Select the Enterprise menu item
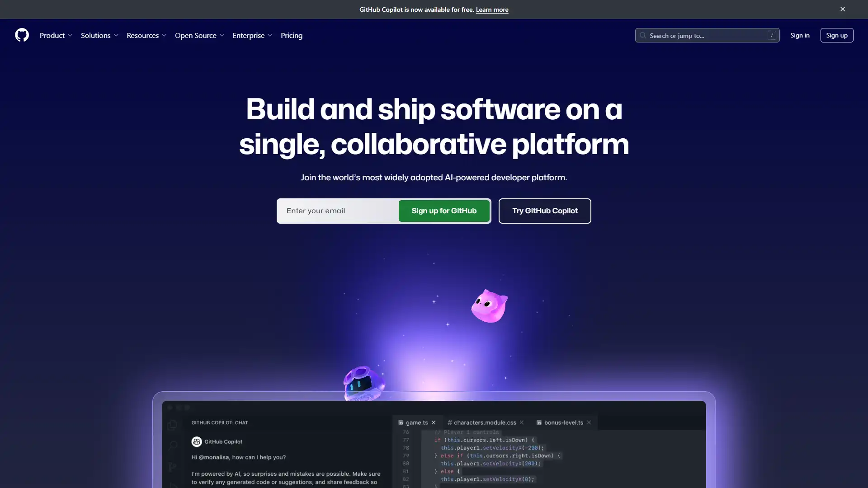The width and height of the screenshot is (868, 488). (252, 35)
